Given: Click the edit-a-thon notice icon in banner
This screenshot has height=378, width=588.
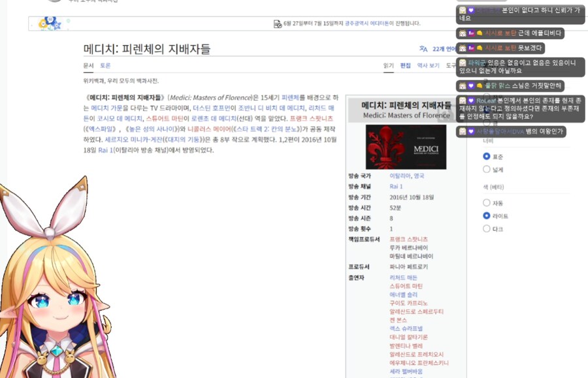Looking at the screenshot, I should pos(278,24).
